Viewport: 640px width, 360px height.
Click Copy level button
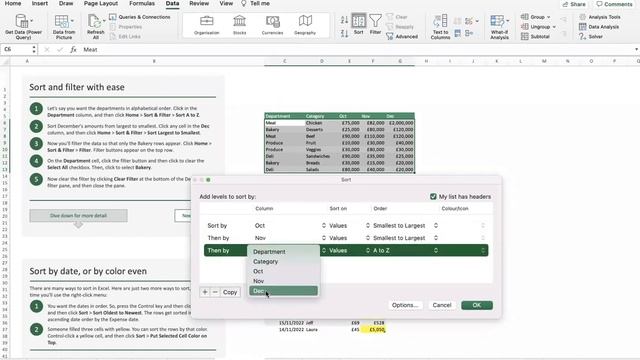click(x=230, y=292)
